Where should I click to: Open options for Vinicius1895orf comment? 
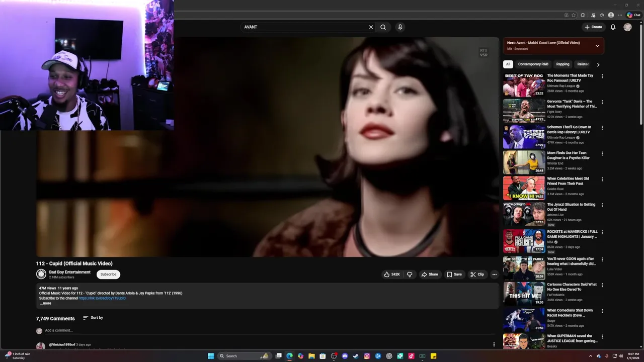coord(494,344)
